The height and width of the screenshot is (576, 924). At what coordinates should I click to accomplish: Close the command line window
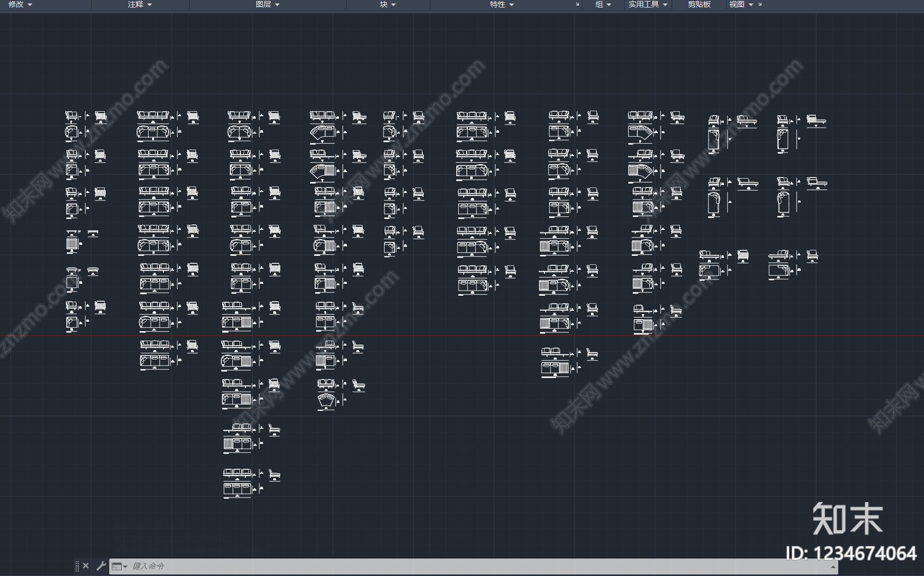pos(85,566)
